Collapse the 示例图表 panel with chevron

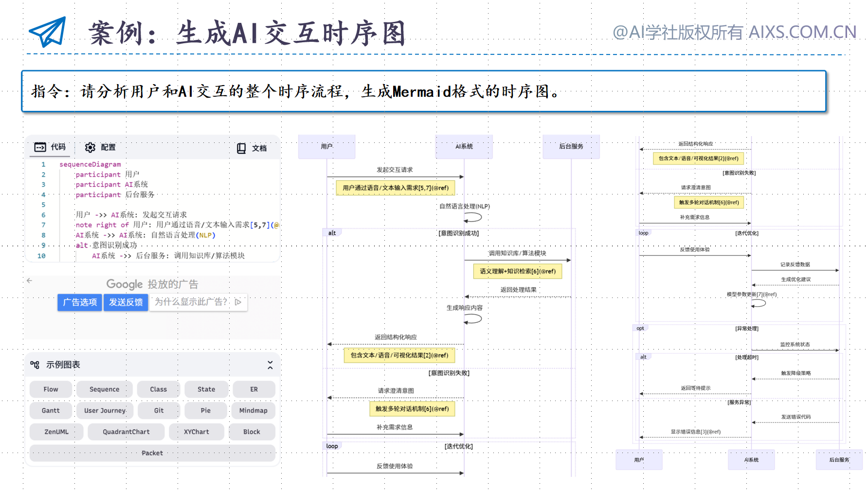pyautogui.click(x=270, y=365)
